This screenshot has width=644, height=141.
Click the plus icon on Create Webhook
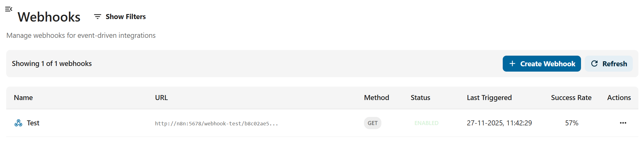(512, 64)
